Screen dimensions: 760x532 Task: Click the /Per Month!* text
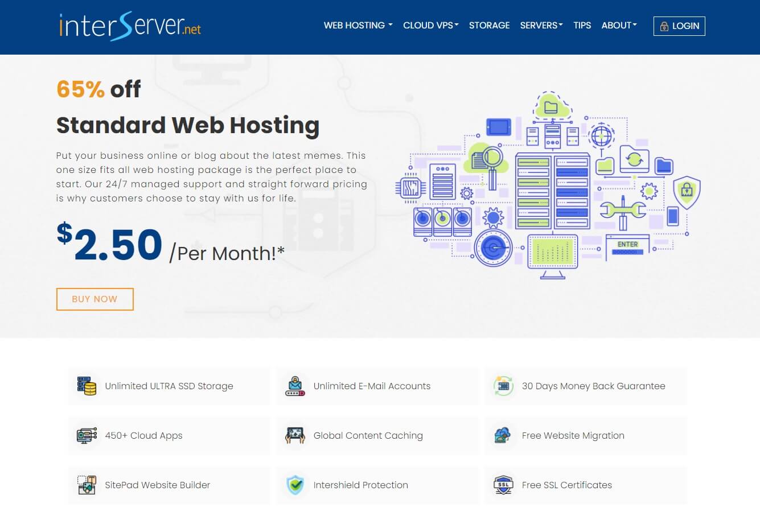227,253
